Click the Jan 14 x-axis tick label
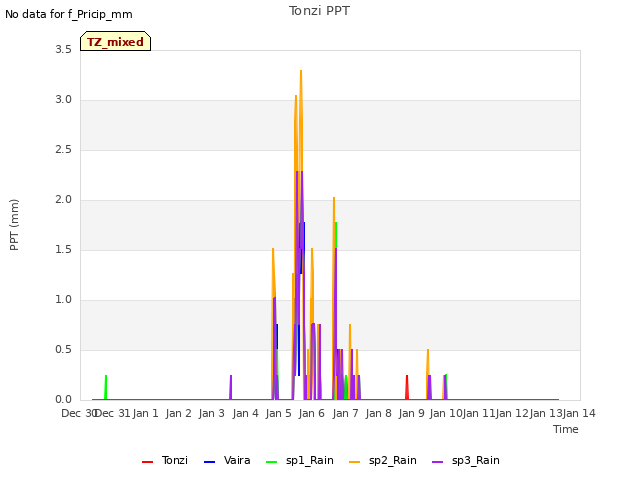 tap(579, 413)
